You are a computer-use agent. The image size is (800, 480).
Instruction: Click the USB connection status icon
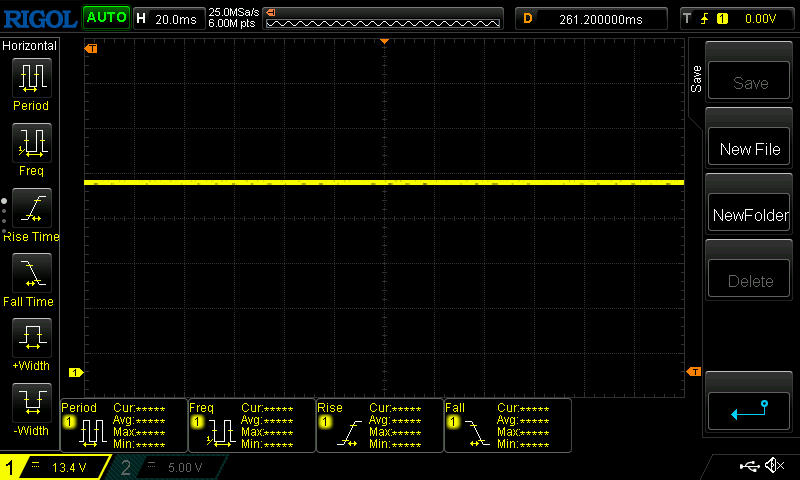click(748, 466)
